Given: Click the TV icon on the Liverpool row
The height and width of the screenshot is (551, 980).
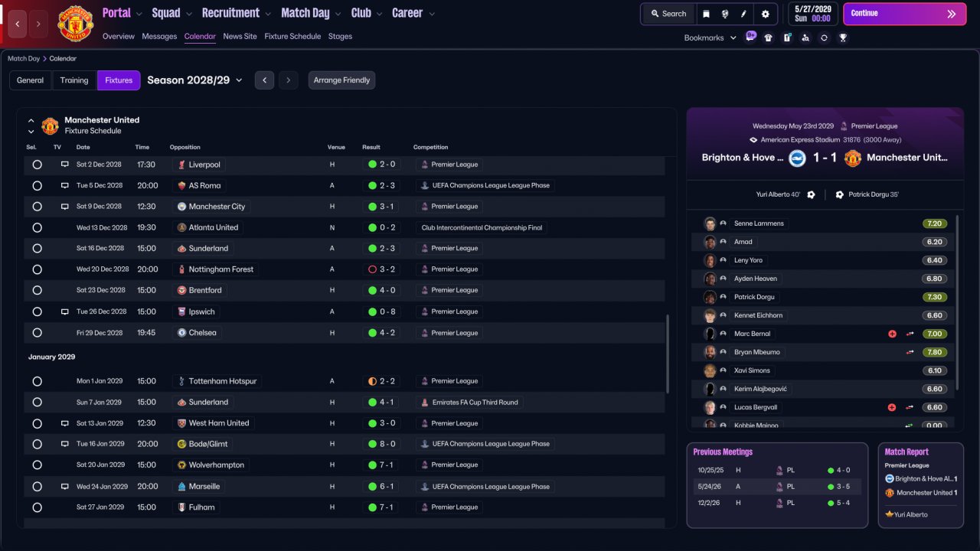Looking at the screenshot, I should pos(65,165).
